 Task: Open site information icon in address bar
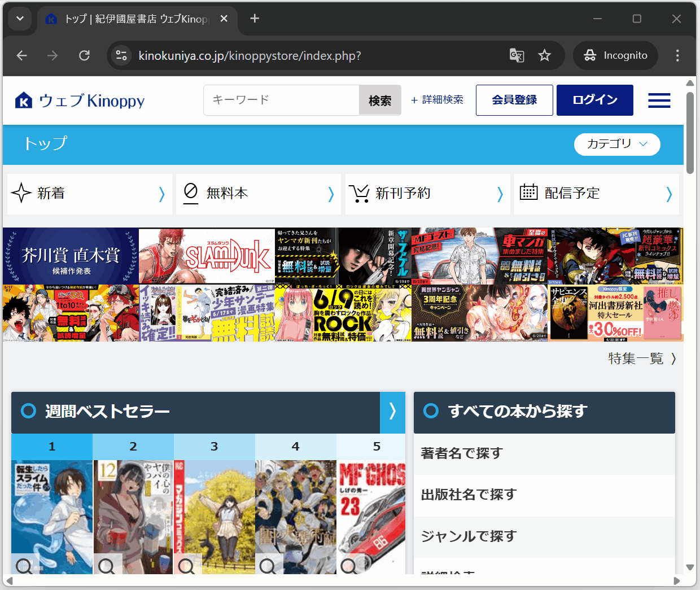tap(121, 55)
